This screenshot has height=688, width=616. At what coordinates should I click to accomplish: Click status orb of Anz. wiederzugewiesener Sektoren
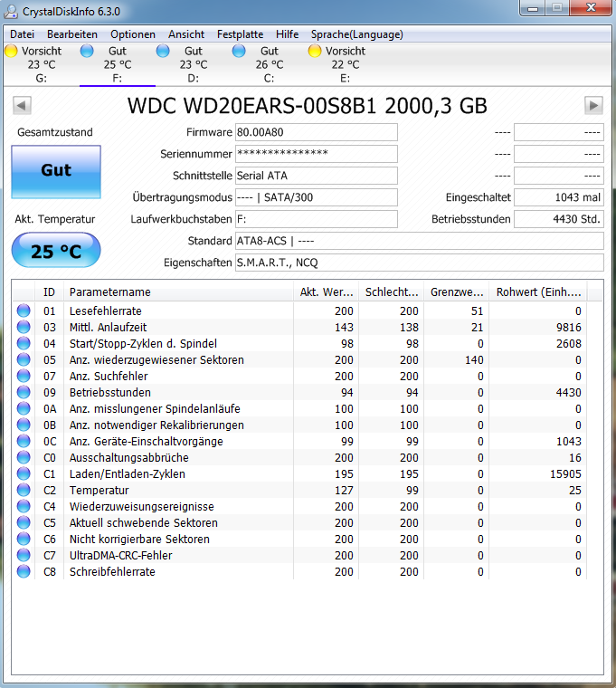click(24, 359)
